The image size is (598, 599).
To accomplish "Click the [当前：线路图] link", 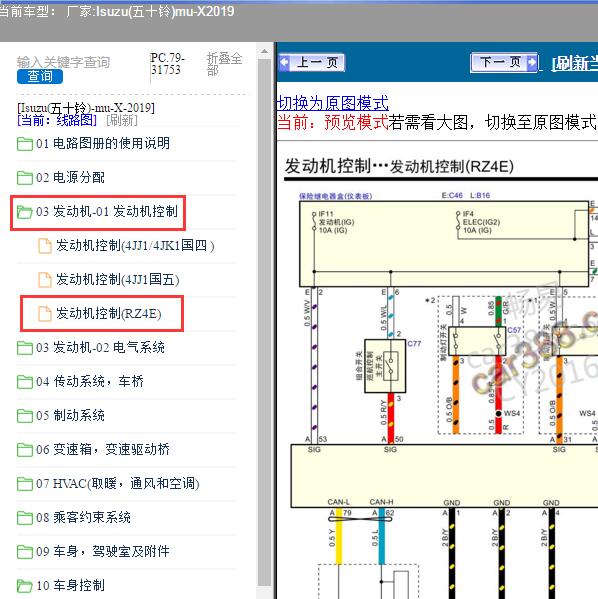I will (x=57, y=120).
